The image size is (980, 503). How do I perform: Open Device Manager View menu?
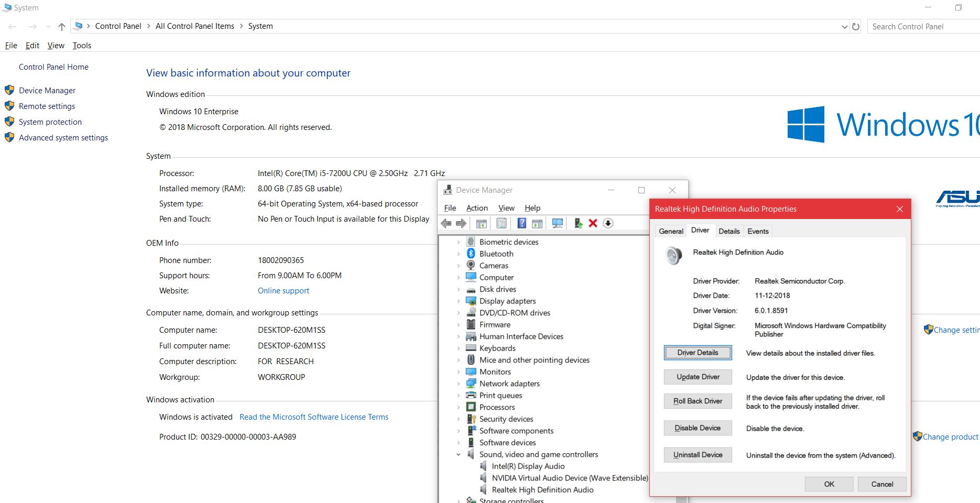coord(506,208)
